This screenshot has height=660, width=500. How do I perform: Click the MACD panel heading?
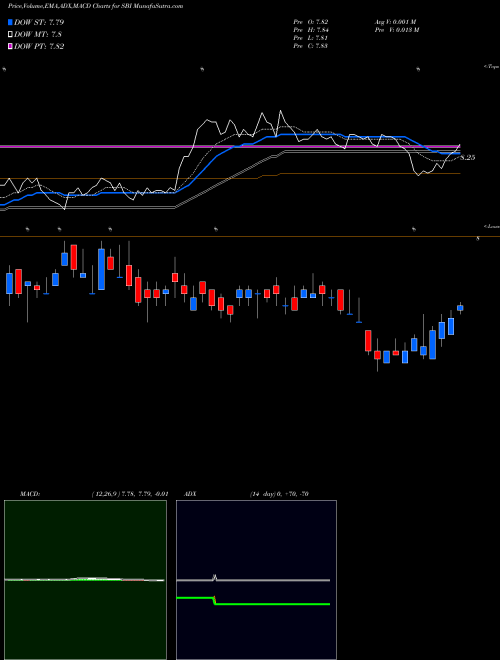[29, 494]
